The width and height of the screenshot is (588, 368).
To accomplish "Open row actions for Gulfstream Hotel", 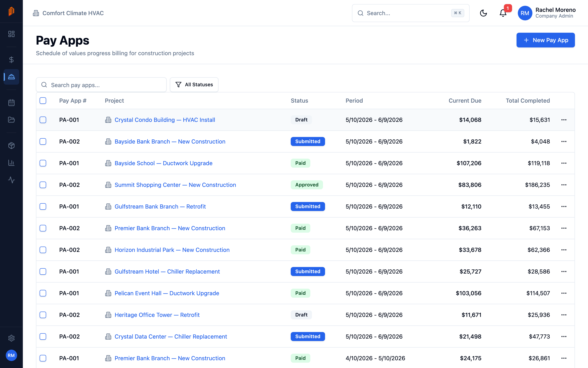I will click(x=564, y=271).
